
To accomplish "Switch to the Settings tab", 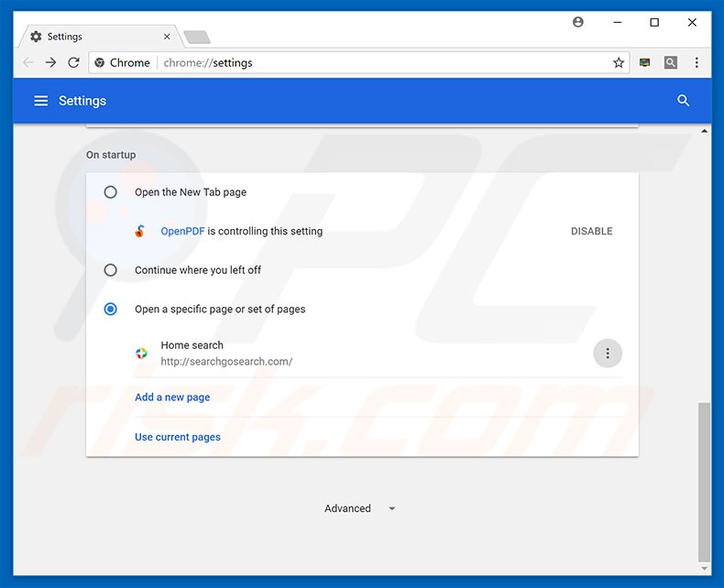I will 92,37.
